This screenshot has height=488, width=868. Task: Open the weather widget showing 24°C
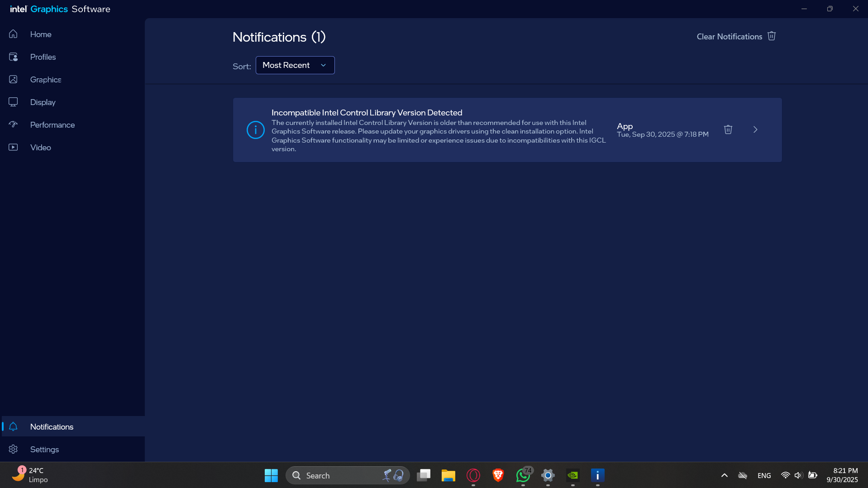(30, 475)
